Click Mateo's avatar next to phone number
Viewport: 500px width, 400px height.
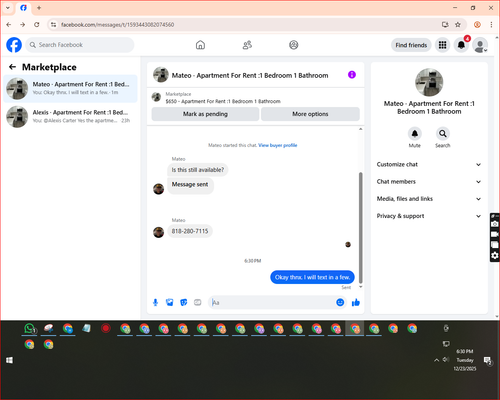(158, 232)
